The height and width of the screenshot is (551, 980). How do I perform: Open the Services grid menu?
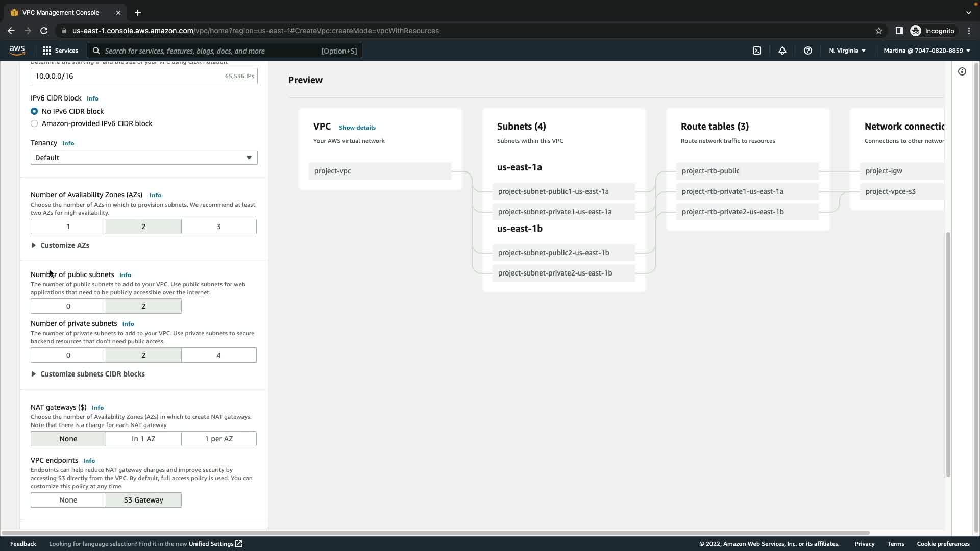click(x=60, y=51)
